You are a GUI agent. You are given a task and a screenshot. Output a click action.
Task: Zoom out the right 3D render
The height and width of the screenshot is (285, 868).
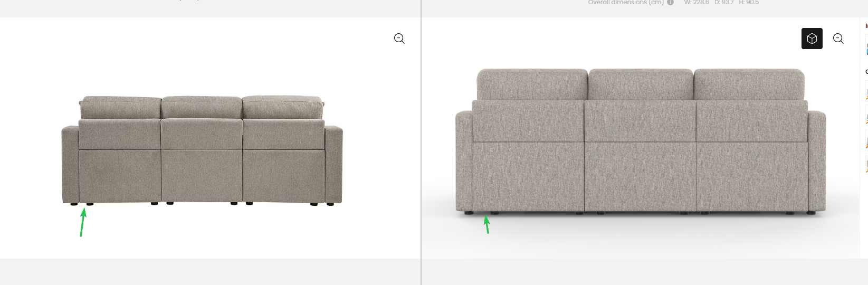pos(838,39)
